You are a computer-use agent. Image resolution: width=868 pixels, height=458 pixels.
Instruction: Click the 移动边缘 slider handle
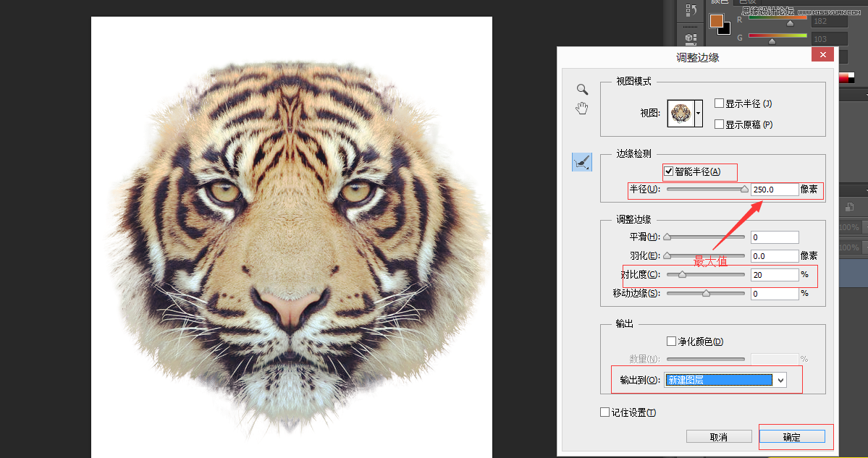coord(706,293)
